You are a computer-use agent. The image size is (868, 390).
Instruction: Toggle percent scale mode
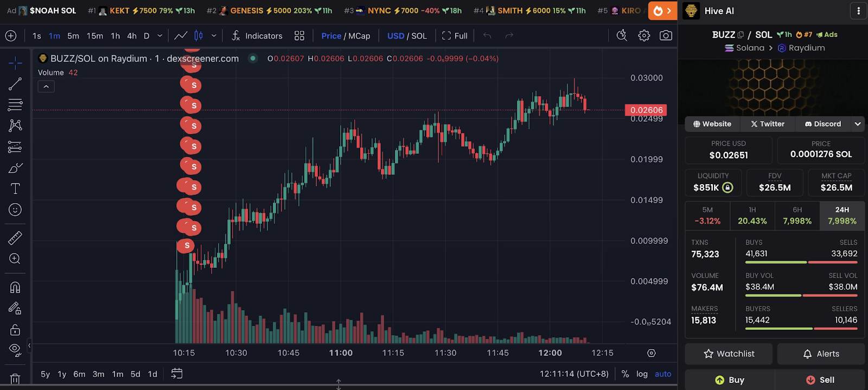tap(625, 374)
